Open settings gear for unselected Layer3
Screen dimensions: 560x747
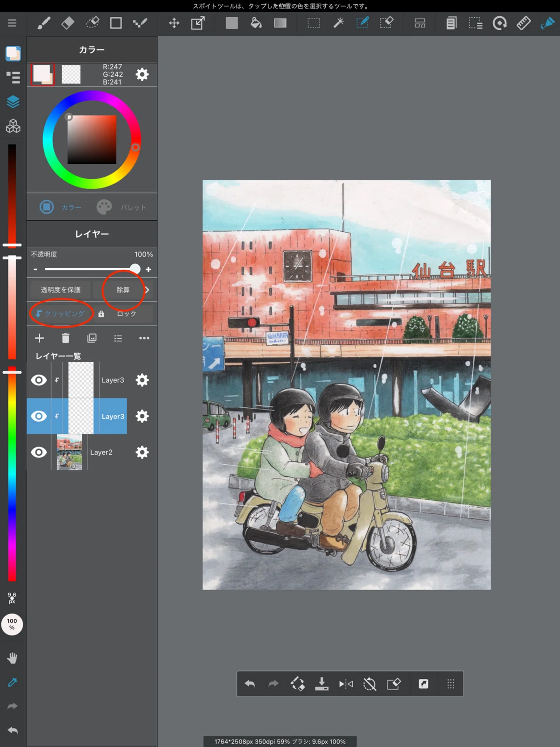tap(142, 380)
